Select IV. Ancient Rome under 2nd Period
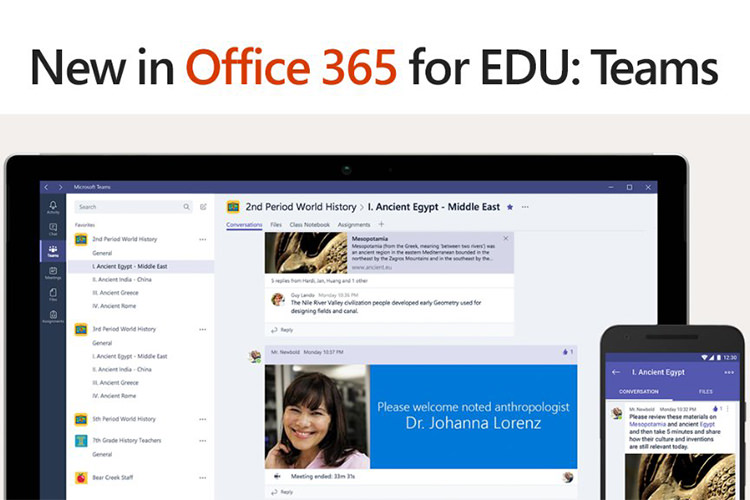The height and width of the screenshot is (500, 750). [114, 306]
